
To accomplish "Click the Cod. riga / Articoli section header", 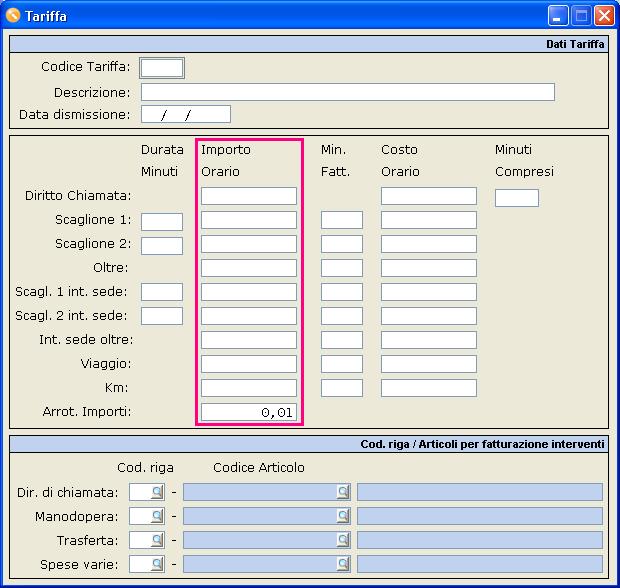I will [x=309, y=444].
